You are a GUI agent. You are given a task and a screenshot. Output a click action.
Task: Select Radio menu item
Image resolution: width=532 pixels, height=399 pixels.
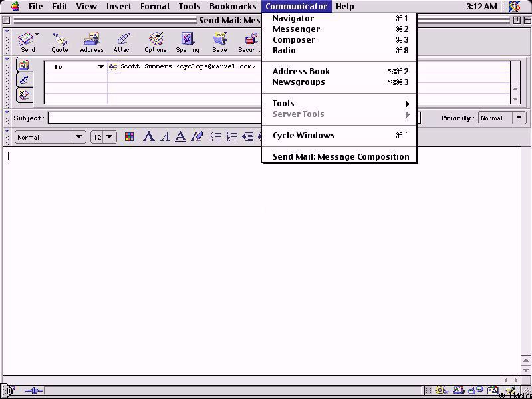339,51
